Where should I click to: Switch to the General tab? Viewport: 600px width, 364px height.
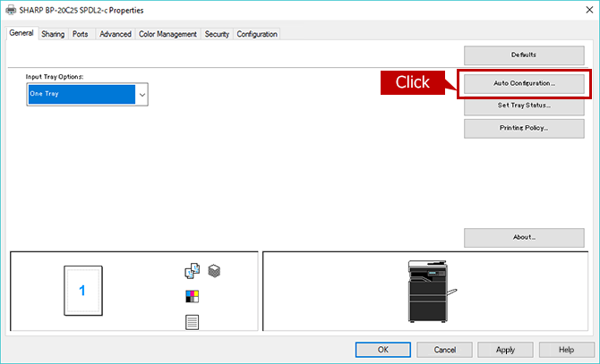click(x=21, y=33)
